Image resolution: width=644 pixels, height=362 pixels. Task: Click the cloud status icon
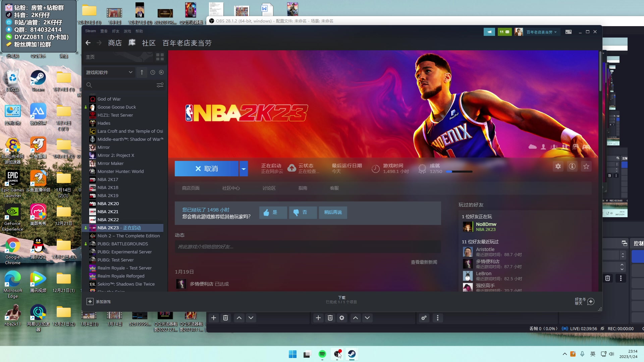click(x=292, y=168)
